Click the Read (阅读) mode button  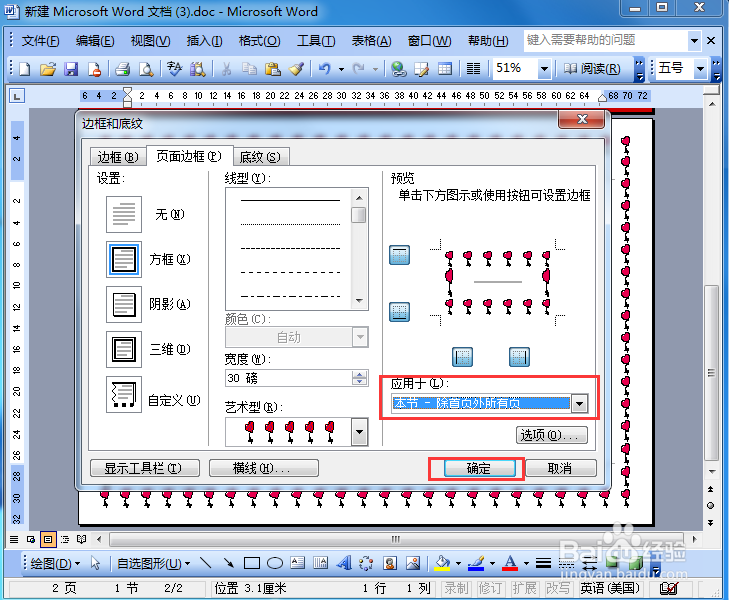tap(592, 69)
